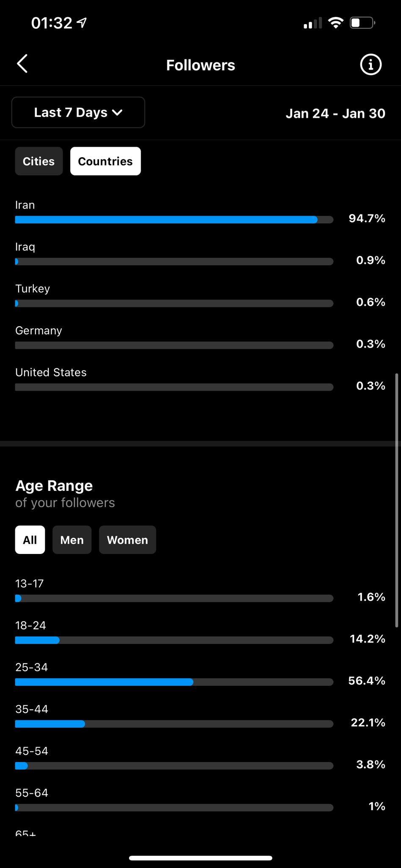The image size is (401, 868).
Task: Select the Countries tab
Action: [x=105, y=161]
